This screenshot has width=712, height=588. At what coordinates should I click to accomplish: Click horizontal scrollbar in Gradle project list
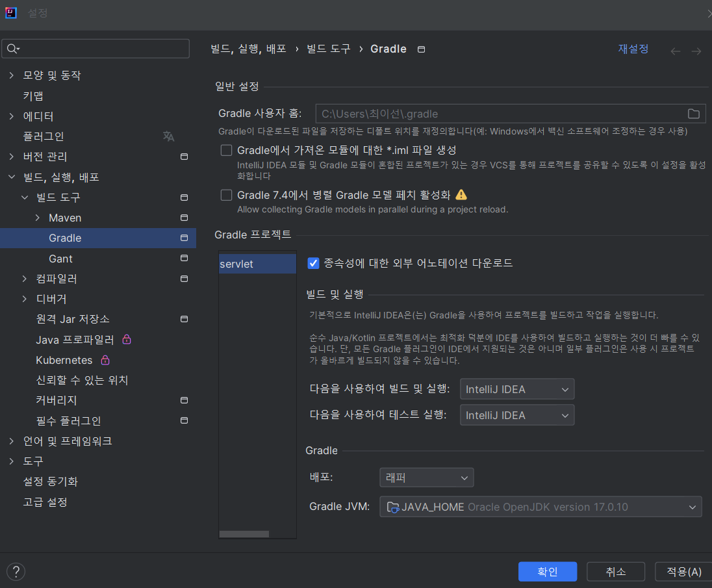tap(244, 534)
